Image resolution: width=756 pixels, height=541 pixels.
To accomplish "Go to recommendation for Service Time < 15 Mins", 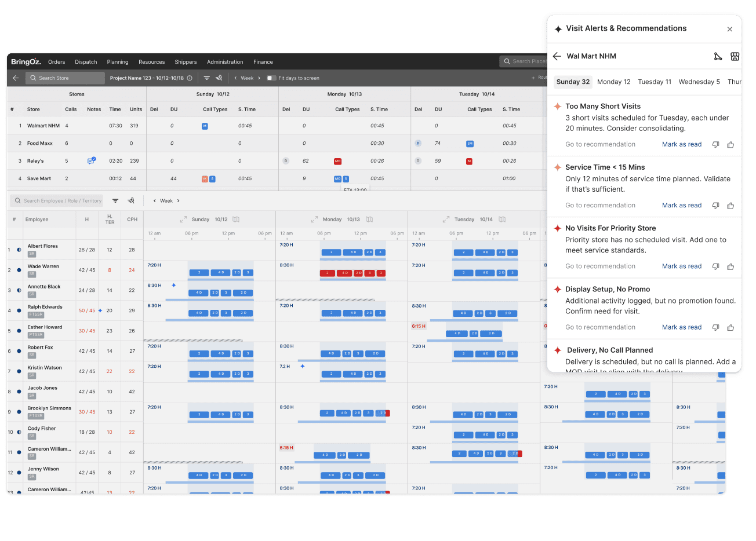I will [601, 206].
